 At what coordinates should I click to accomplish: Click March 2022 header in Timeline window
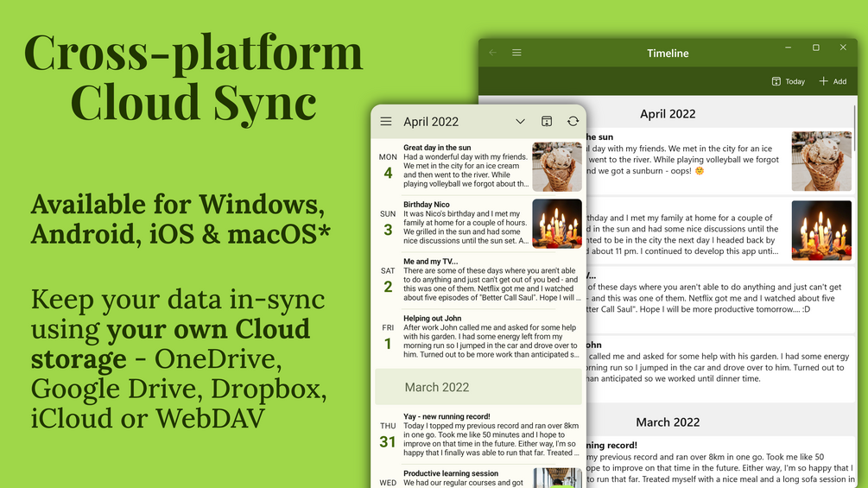pos(668,422)
